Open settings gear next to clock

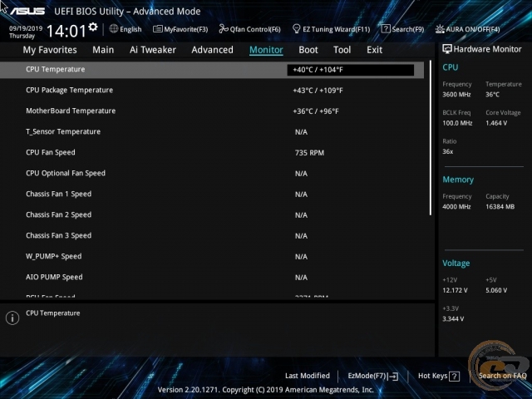pos(93,27)
